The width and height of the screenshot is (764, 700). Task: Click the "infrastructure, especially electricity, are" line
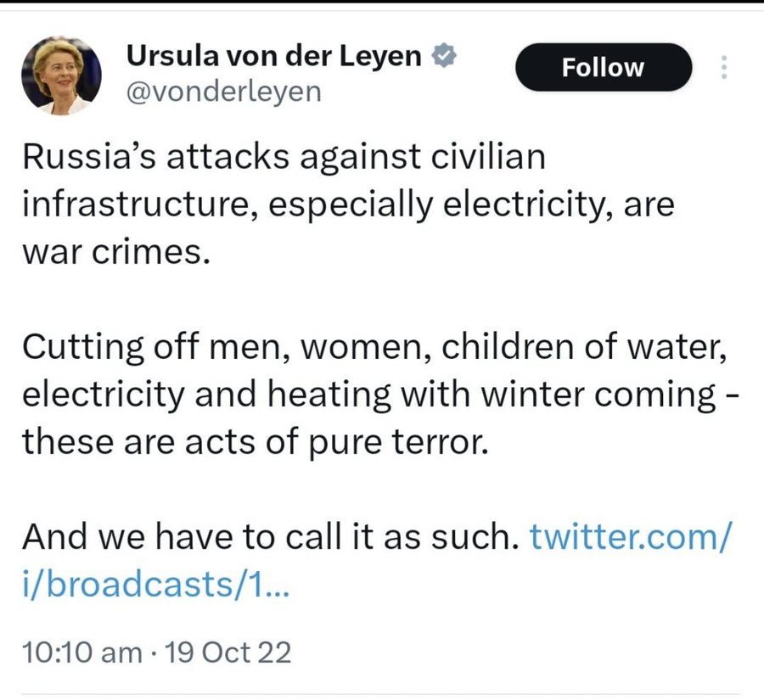pos(348,206)
